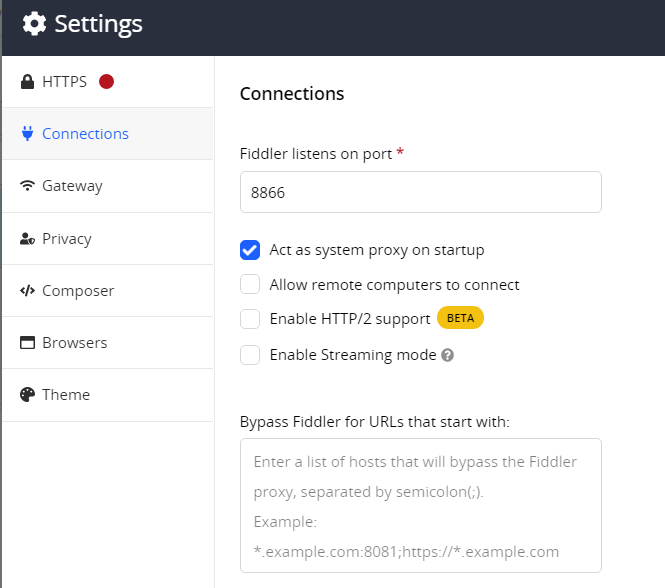Uncheck Act as system proxy on startup
665x588 pixels.
(250, 250)
